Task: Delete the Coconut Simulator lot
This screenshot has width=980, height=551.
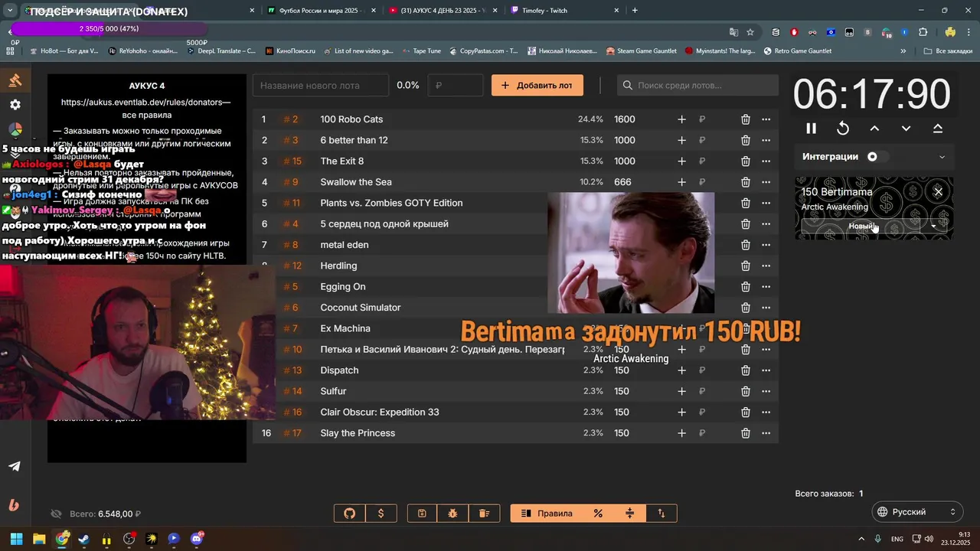Action: pos(745,308)
